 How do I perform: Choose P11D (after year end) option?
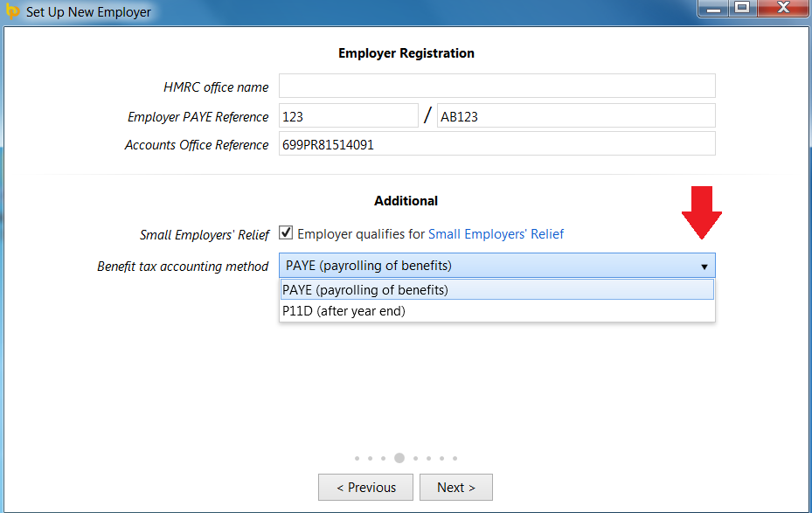[497, 311]
